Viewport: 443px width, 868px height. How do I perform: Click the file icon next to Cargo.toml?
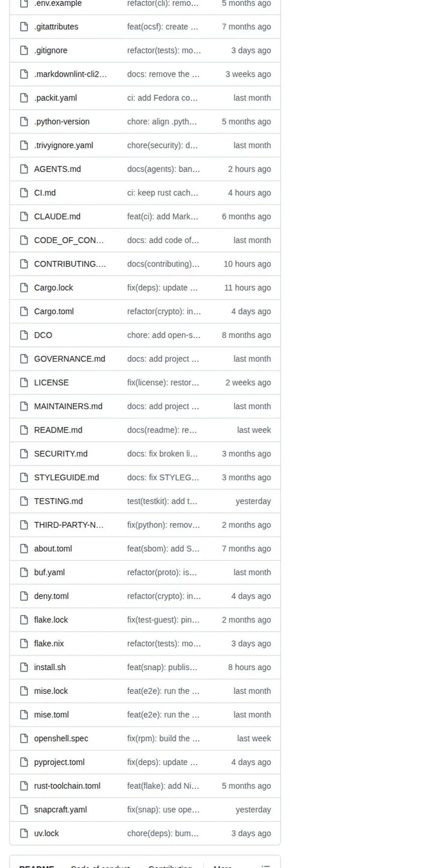click(24, 311)
